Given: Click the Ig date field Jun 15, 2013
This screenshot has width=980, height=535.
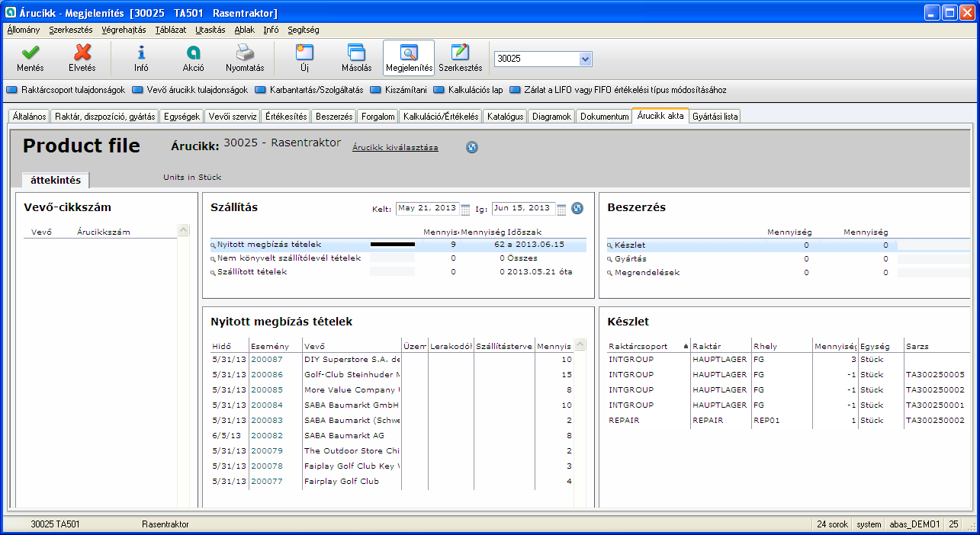Looking at the screenshot, I should pyautogui.click(x=523, y=209).
